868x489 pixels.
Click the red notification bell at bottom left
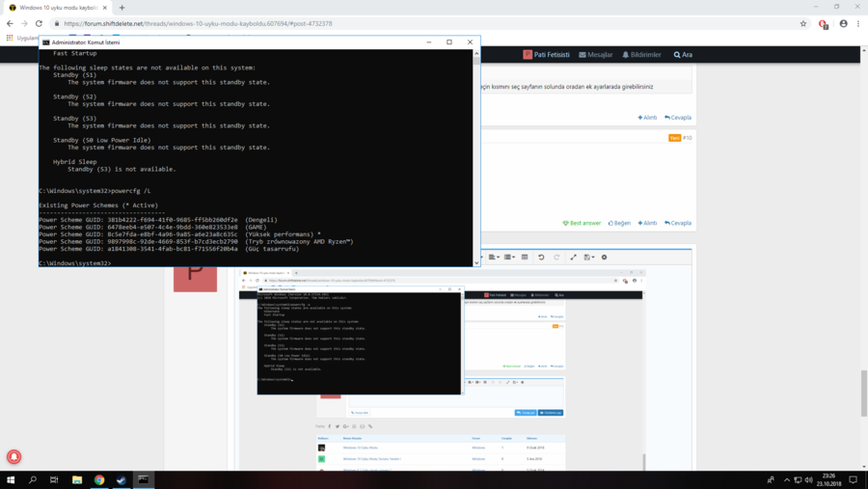[14, 456]
